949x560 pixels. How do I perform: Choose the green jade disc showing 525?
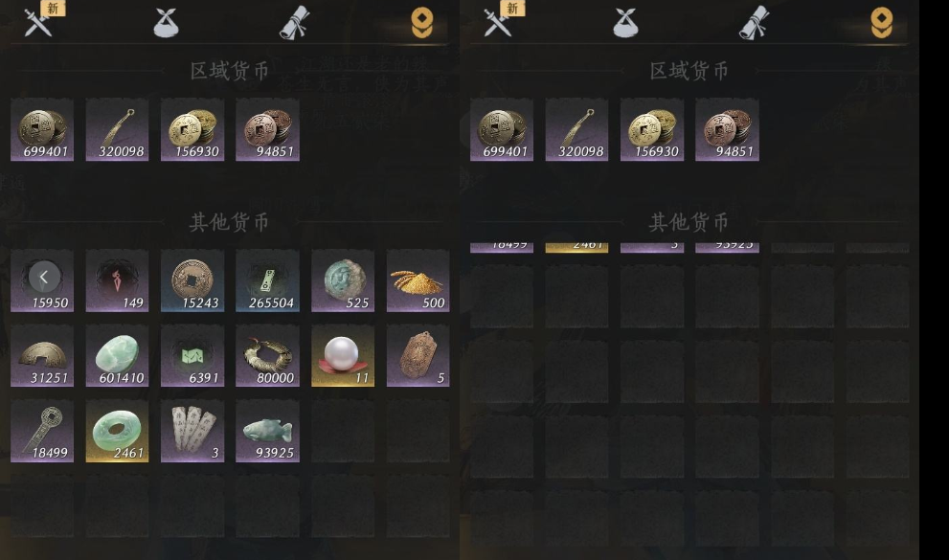(x=343, y=280)
